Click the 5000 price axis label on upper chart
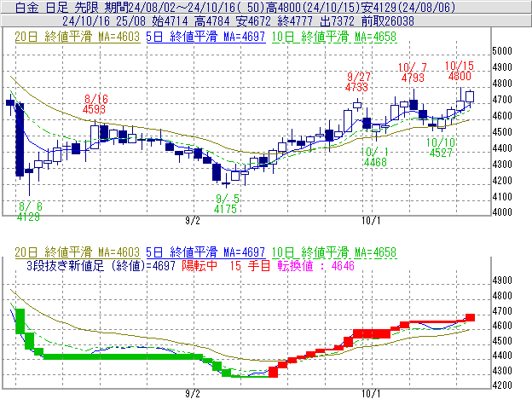The image size is (532, 405). (x=502, y=51)
